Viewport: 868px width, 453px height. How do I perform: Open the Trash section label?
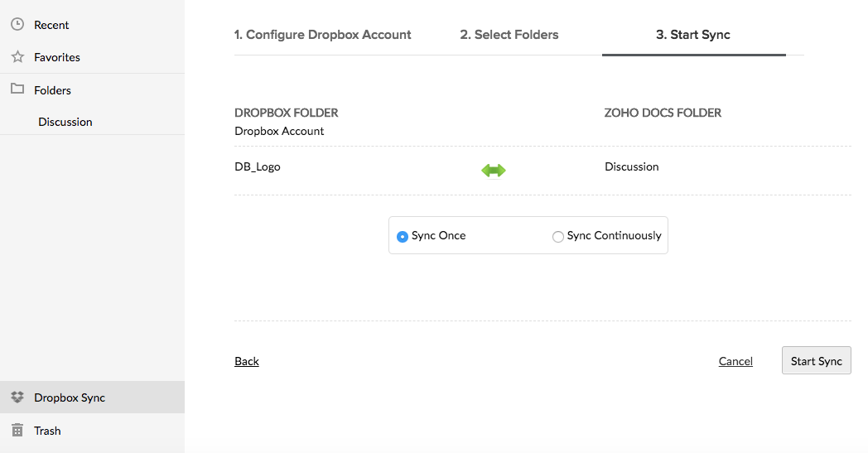click(47, 431)
